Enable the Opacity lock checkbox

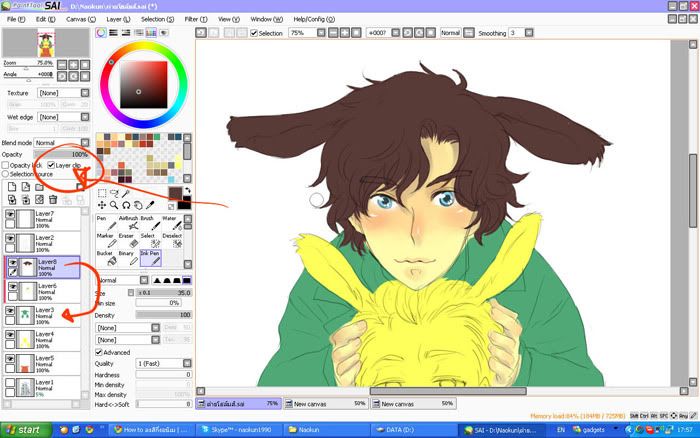(x=6, y=165)
